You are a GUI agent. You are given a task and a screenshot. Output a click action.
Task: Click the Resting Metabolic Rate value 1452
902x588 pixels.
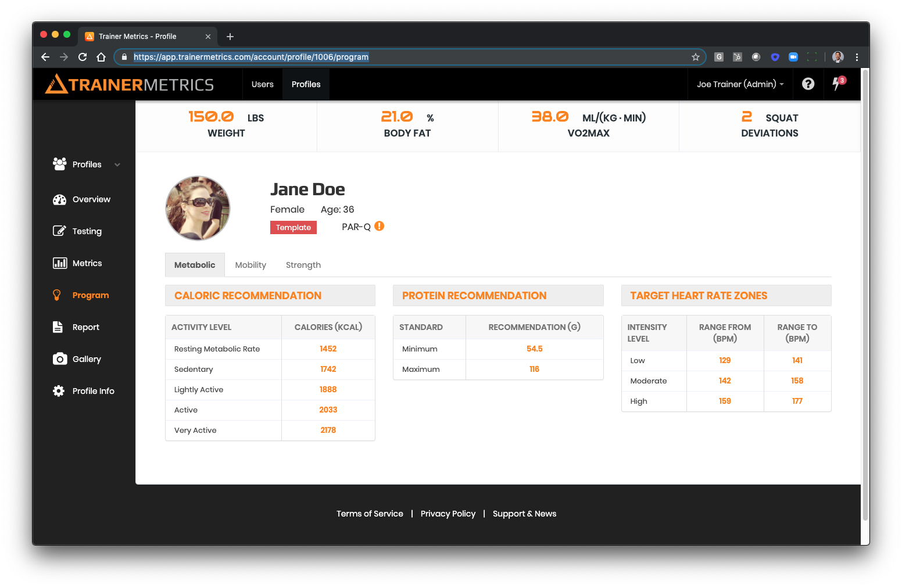[x=328, y=349]
